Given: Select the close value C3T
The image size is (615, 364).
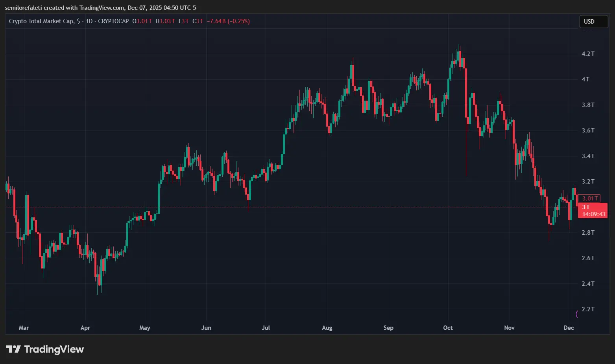Looking at the screenshot, I should [198, 21].
